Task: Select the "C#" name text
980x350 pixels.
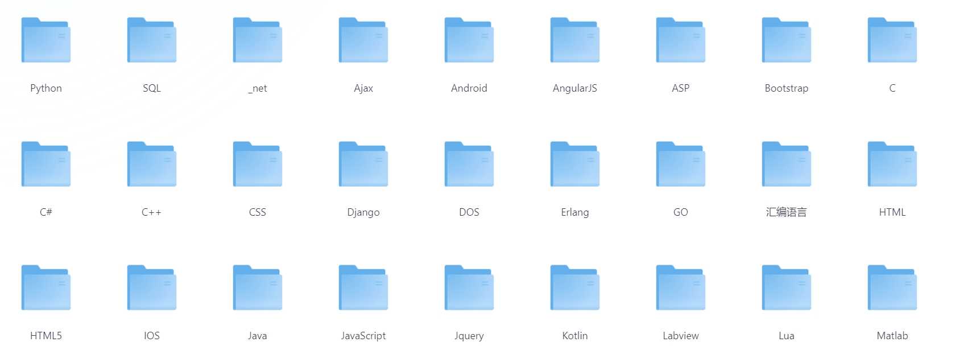Action: [x=46, y=212]
